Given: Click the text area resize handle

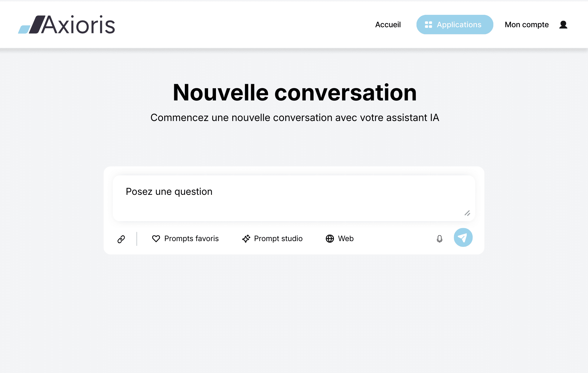Looking at the screenshot, I should click(467, 213).
